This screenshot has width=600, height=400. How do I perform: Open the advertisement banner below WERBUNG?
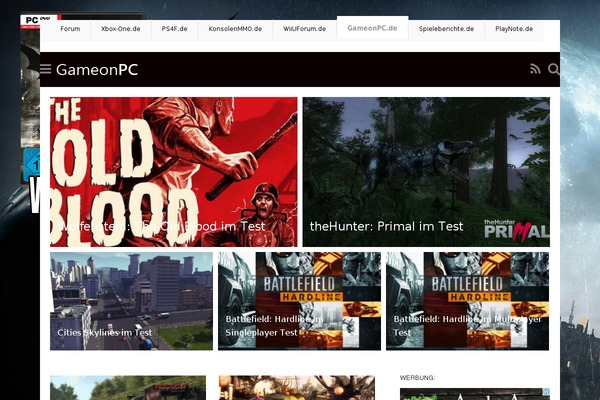click(x=474, y=394)
